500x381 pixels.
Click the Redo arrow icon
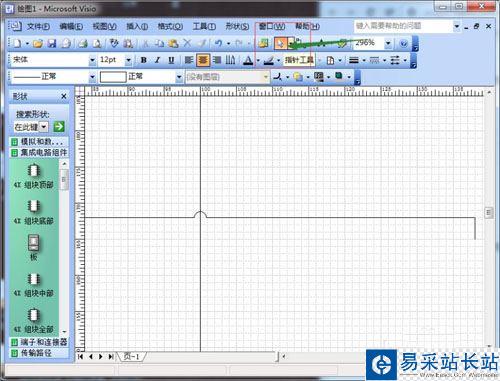click(x=239, y=43)
